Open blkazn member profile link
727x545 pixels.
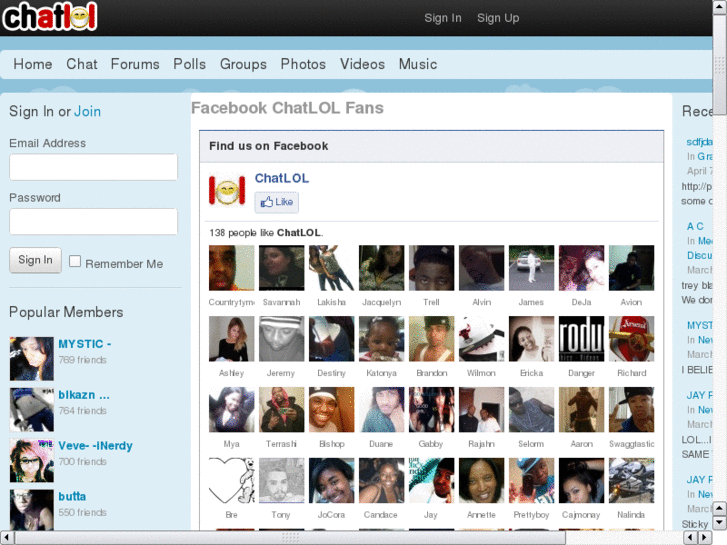[x=83, y=395]
